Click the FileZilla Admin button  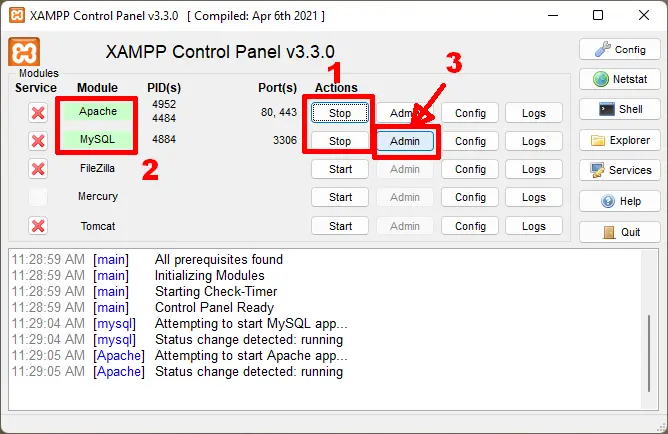[405, 169]
